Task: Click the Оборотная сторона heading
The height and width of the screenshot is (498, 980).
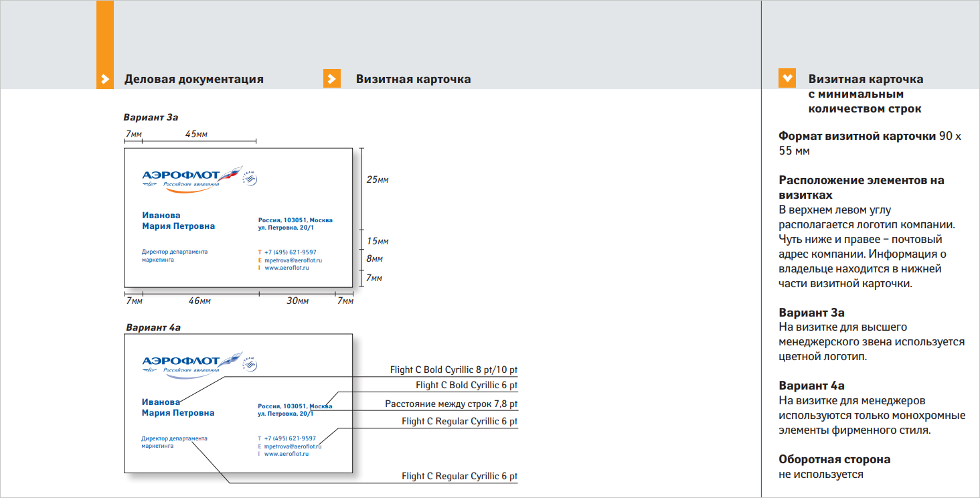Action: pyautogui.click(x=834, y=460)
